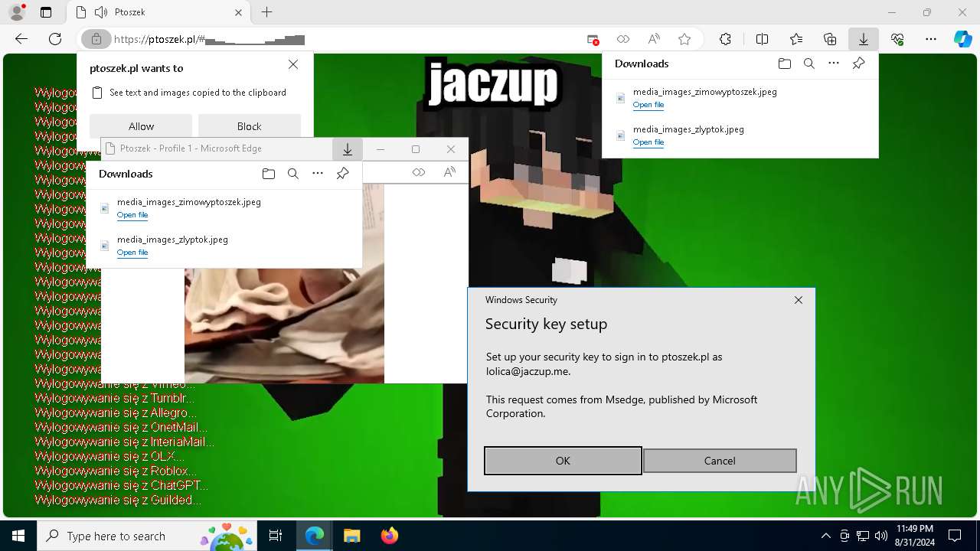Open the profile avatar icon in Edge
980x551 pixels.
[17, 12]
